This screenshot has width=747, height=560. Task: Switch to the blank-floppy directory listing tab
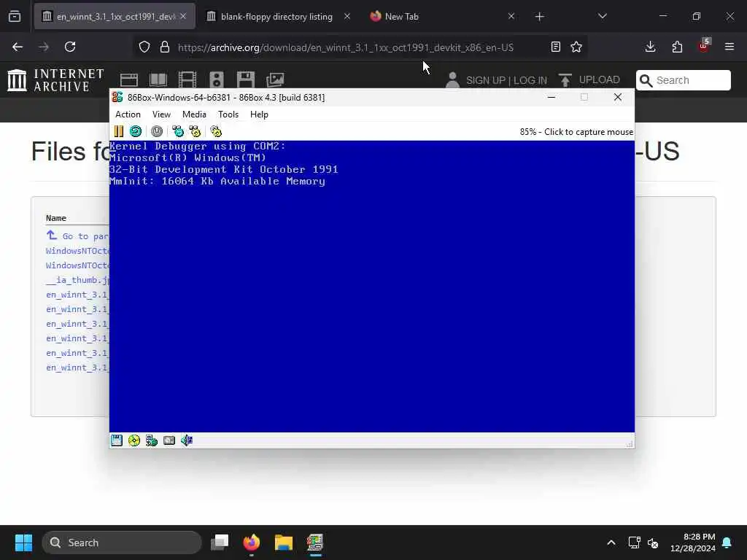coord(276,17)
